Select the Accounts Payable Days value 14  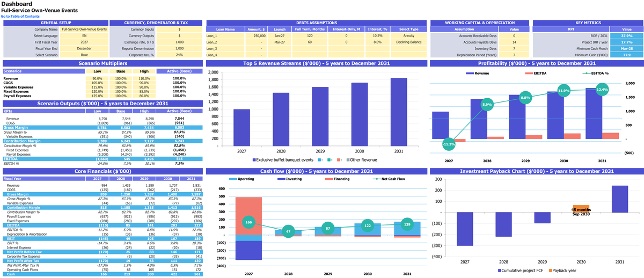tap(514, 42)
